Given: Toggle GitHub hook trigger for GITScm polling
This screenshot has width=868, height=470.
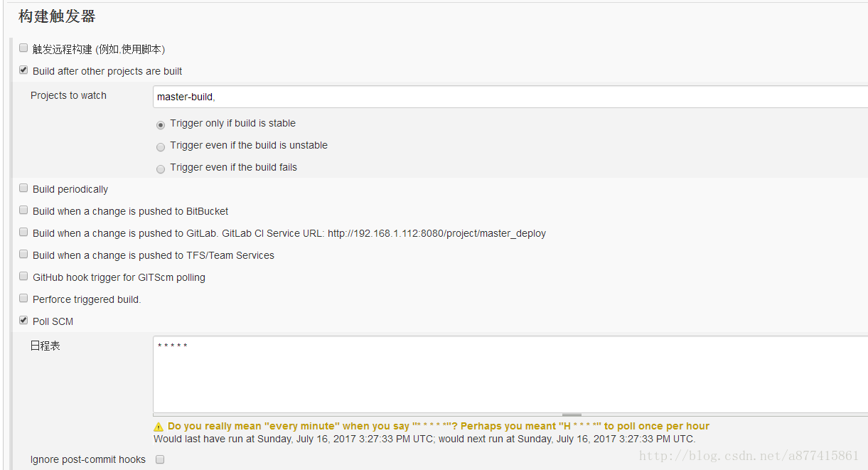Looking at the screenshot, I should point(23,277).
